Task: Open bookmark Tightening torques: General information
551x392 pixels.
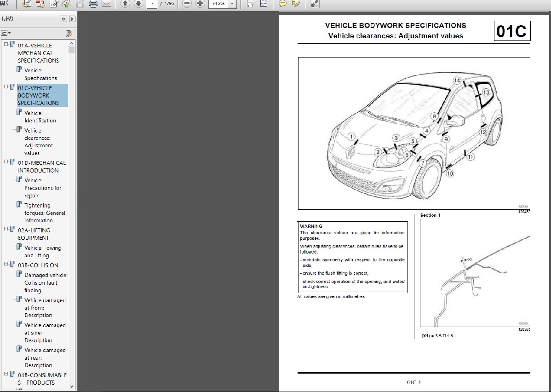Action: pos(45,213)
